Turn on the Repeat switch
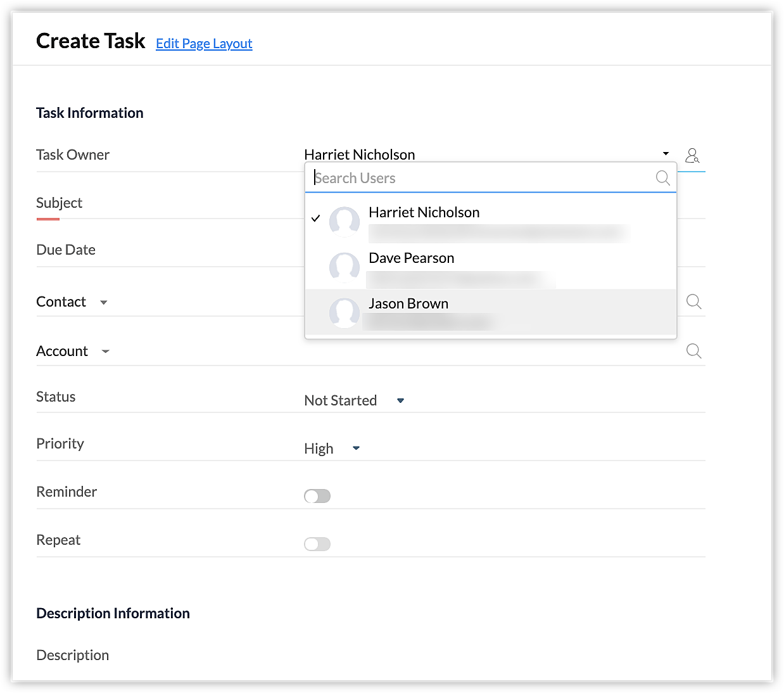 [317, 544]
